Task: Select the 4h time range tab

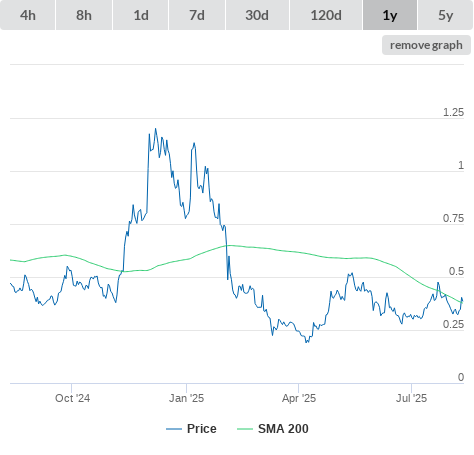Action: [28, 15]
